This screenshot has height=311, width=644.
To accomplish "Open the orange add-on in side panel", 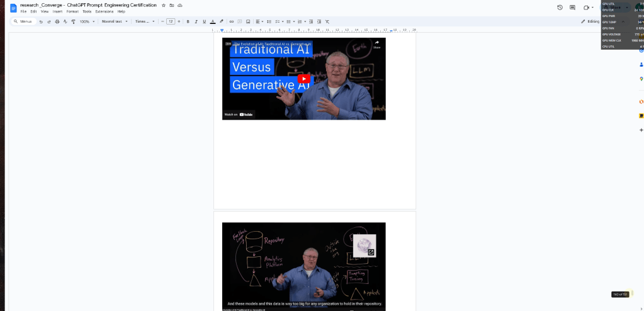I will click(641, 101).
